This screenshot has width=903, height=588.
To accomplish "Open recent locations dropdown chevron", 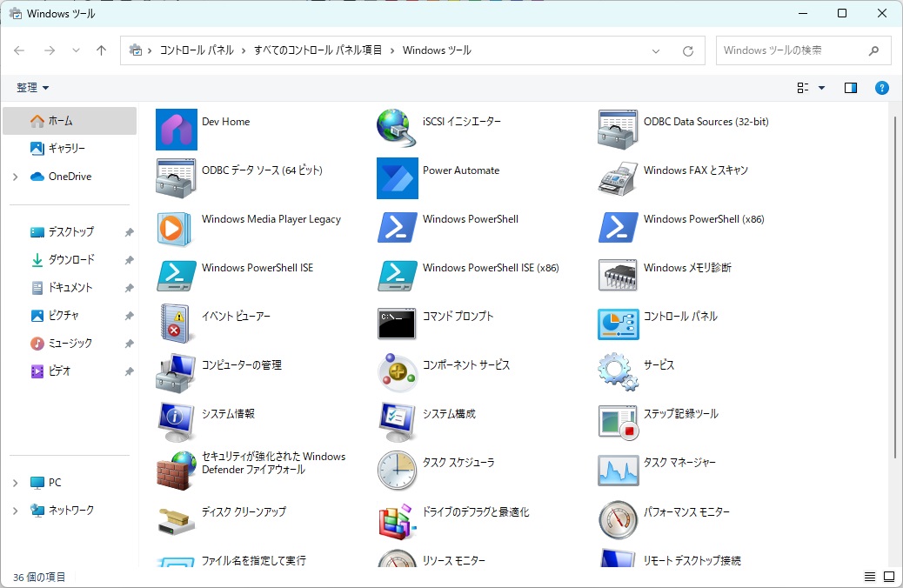I will [x=76, y=50].
